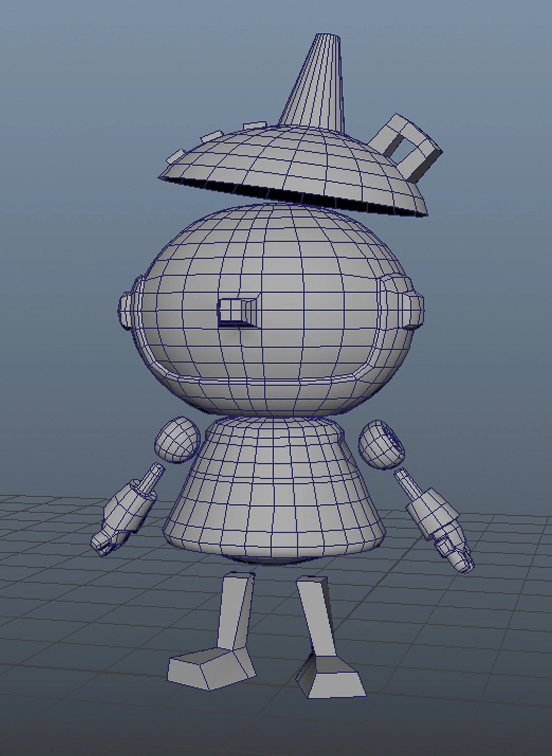Click the ear knob on head's left side
Screen dimensions: 552x756
125,311
